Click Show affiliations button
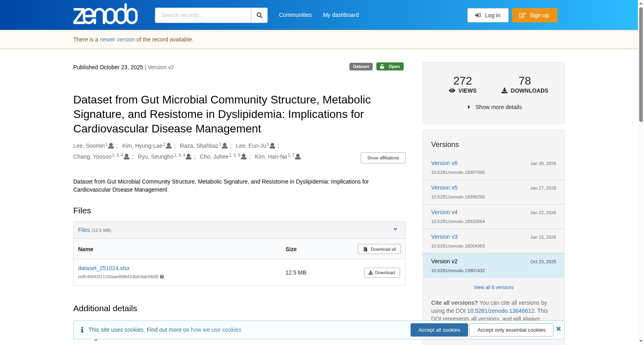This screenshot has height=345, width=644. 383,158
